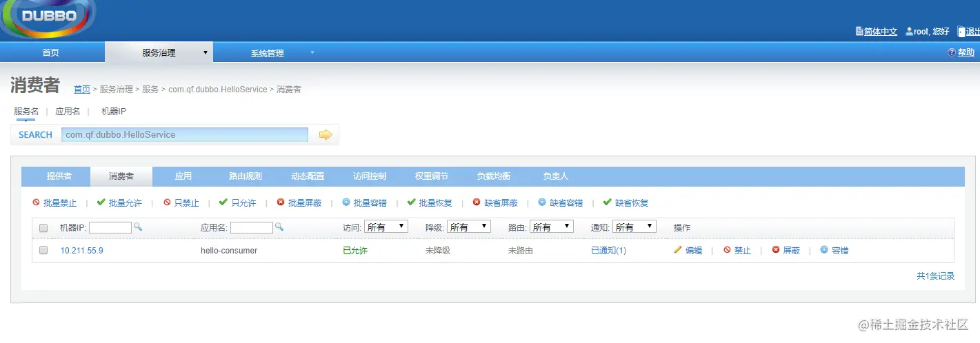Click the 批量恢复 green checkmark icon
Screen dimensions: 980x343
click(x=412, y=202)
